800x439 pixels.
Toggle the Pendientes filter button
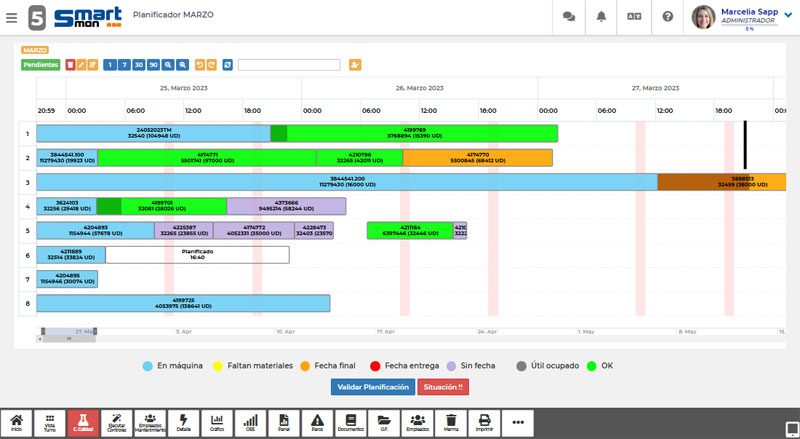[40, 65]
